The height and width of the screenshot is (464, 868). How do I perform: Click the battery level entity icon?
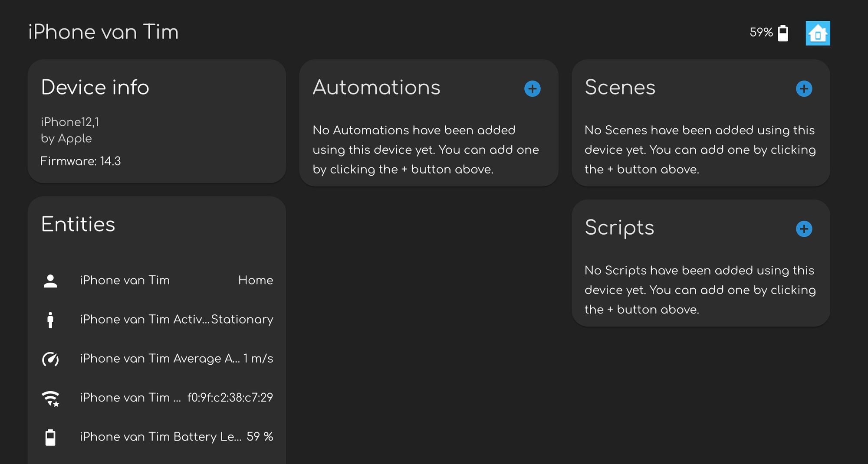point(50,437)
